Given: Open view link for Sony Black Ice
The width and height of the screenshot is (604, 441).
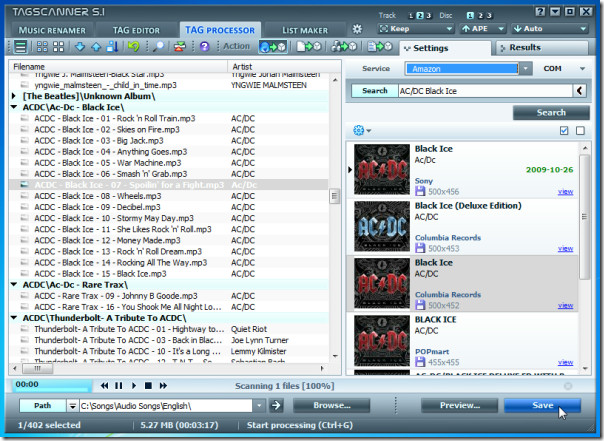Looking at the screenshot, I should (565, 192).
